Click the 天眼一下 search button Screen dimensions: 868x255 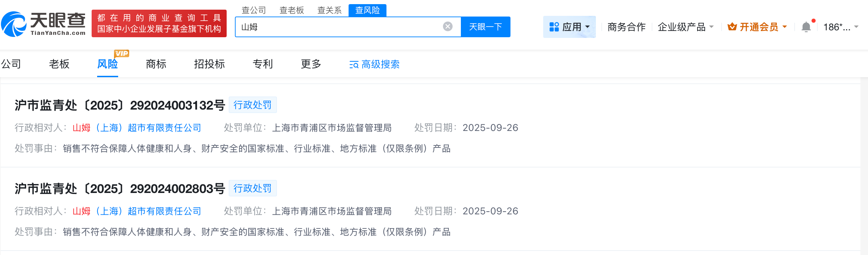pos(486,27)
